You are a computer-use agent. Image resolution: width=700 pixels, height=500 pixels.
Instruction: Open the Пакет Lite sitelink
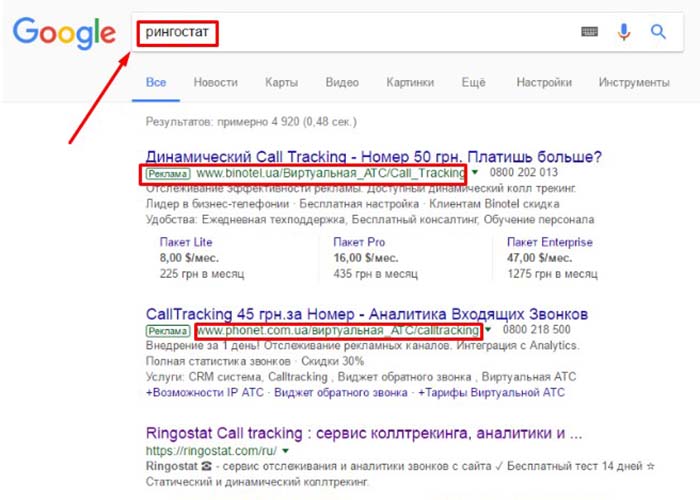tap(186, 242)
